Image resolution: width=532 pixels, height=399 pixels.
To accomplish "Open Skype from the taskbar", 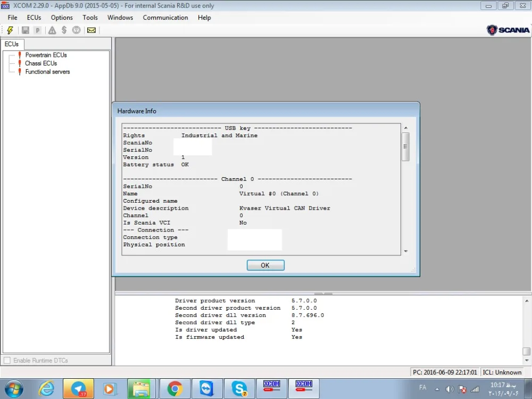I will [x=239, y=389].
